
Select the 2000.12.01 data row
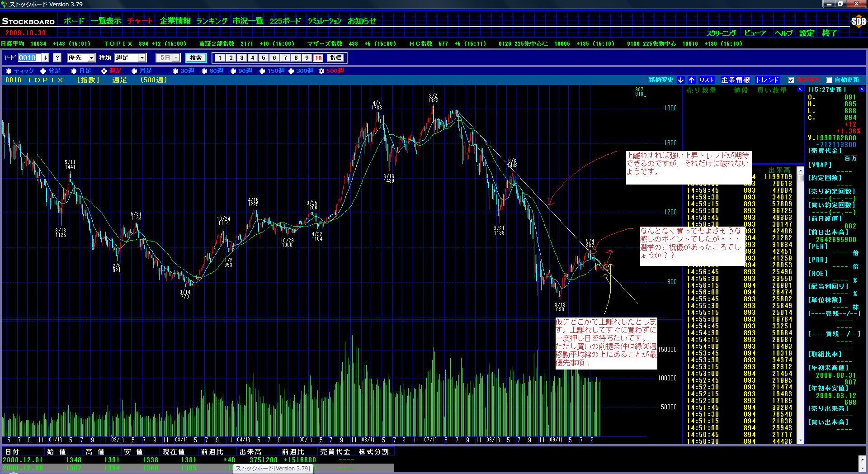click(198, 460)
